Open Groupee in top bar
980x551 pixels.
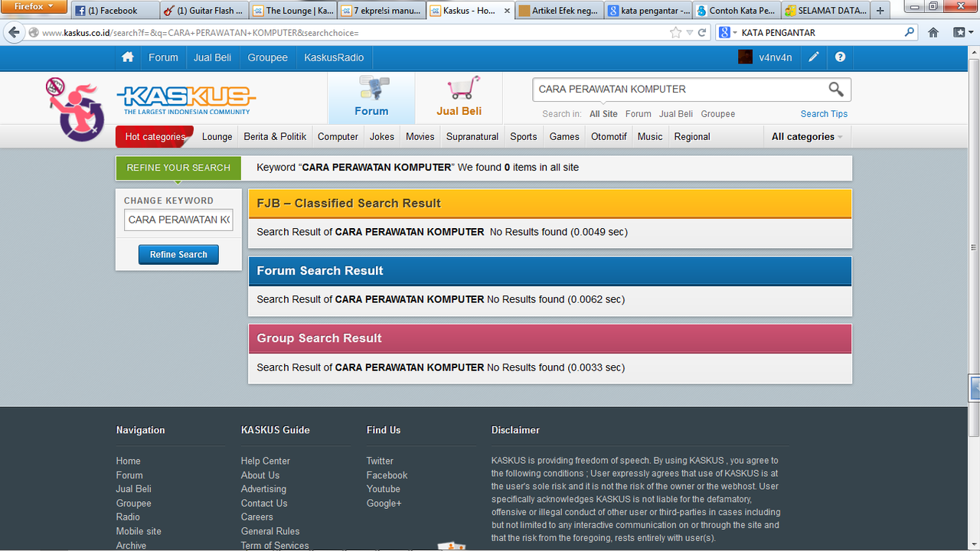267,57
